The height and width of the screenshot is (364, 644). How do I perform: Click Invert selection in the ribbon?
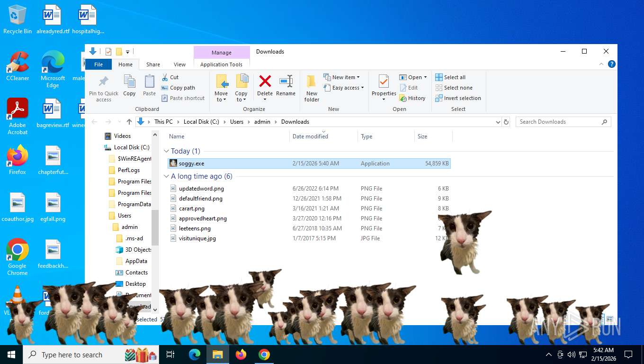pos(458,98)
